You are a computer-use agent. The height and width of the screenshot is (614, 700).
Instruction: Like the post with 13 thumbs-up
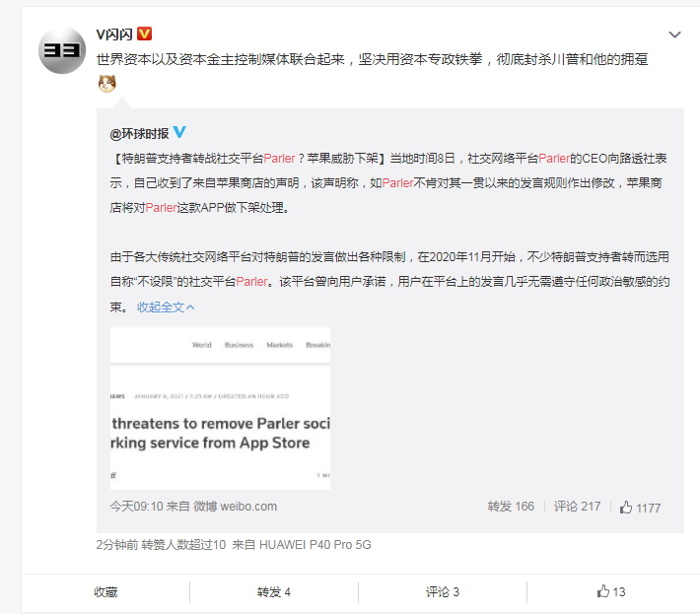[611, 591]
